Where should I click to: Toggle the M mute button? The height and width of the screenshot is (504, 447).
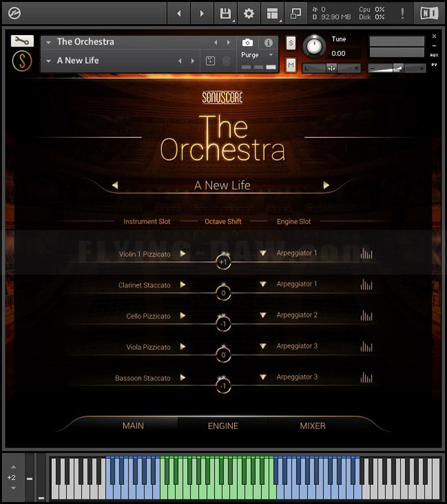tap(291, 66)
